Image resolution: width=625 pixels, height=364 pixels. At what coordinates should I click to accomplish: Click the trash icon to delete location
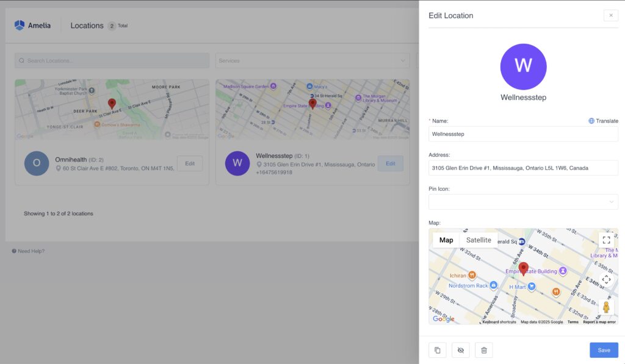click(484, 350)
